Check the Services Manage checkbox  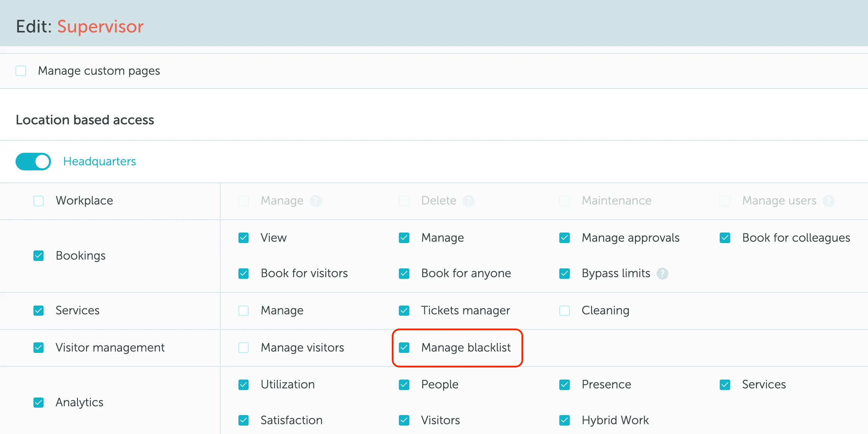[x=244, y=311]
